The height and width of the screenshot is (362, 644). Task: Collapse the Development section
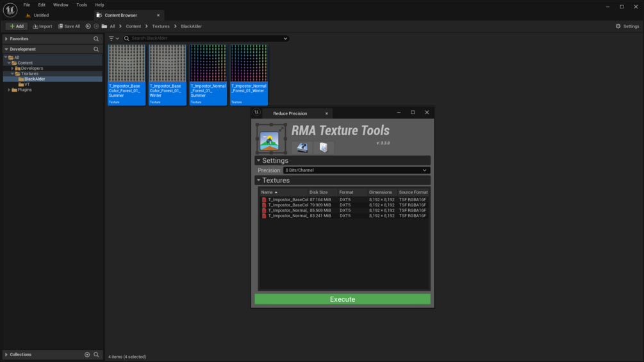coord(6,49)
